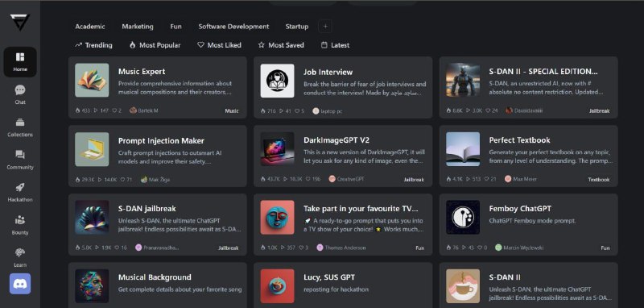Click Fun tag on Femboy ChatGPT card

[x=605, y=248]
